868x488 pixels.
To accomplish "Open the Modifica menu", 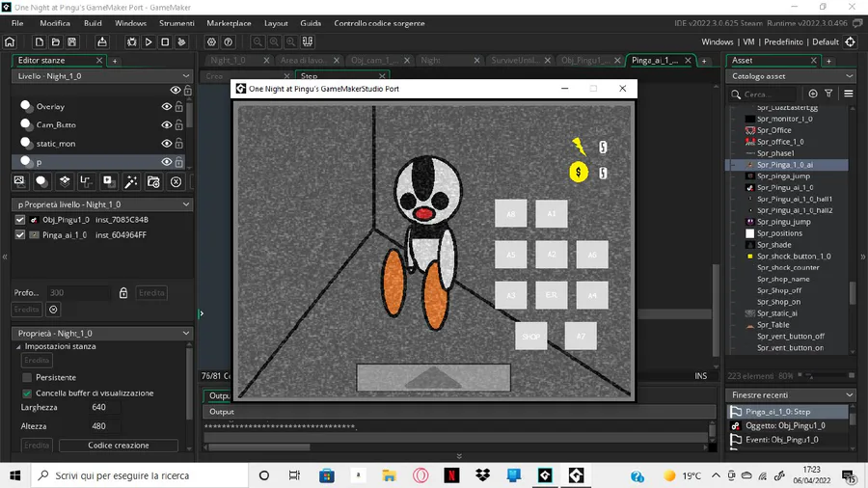I will [x=55, y=23].
